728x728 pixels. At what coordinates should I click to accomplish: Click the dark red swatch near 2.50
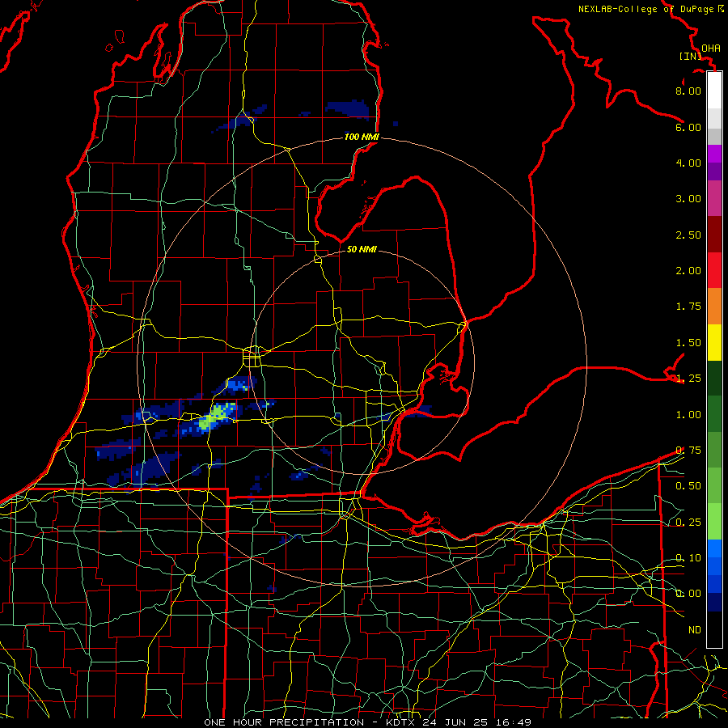tap(714, 235)
